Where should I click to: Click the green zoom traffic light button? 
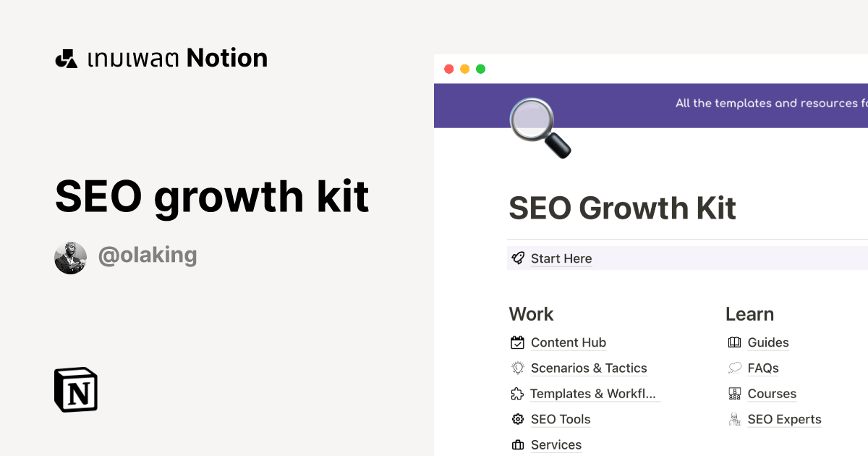click(x=480, y=69)
